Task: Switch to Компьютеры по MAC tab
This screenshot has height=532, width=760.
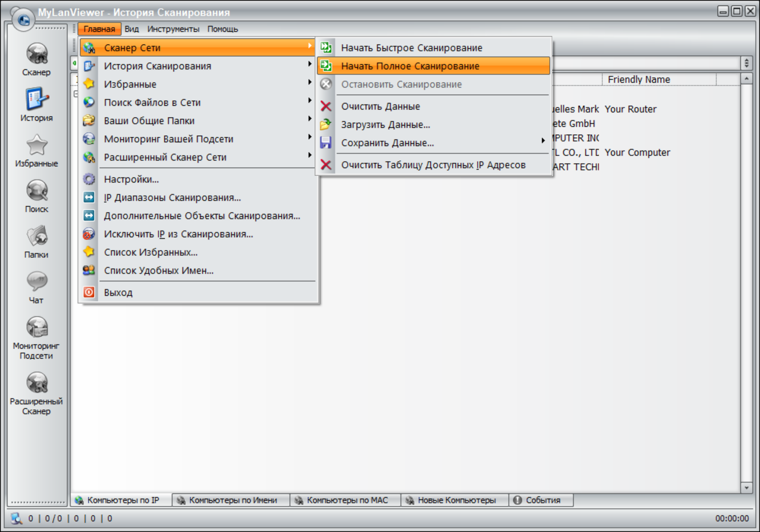Action: click(x=346, y=500)
